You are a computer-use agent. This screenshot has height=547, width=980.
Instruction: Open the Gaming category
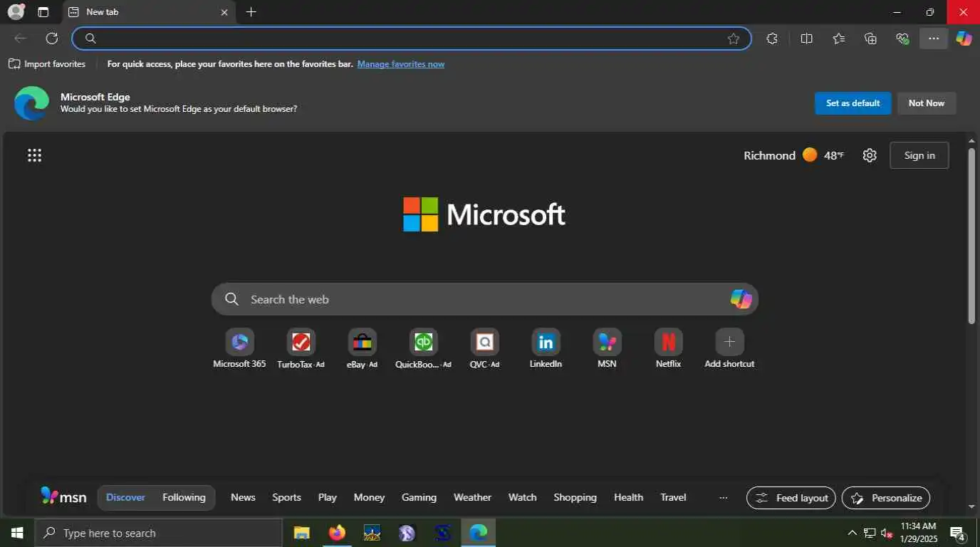click(419, 497)
